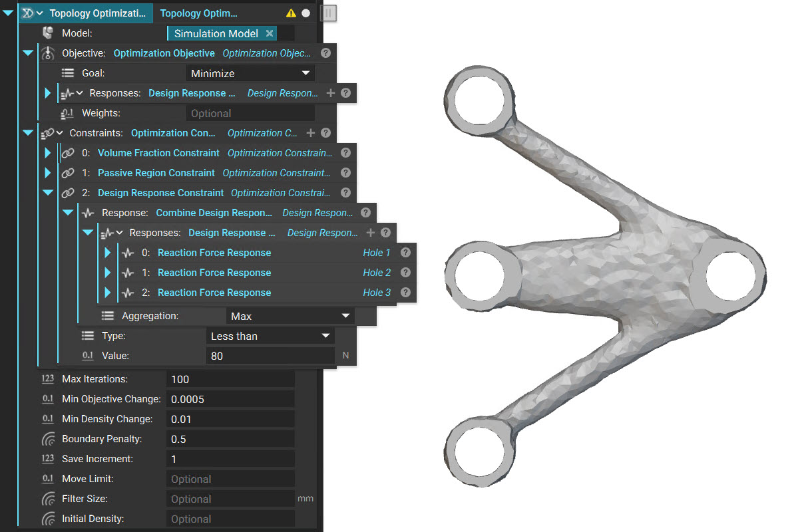Click the Max Iterations input field
The image size is (796, 532).
coord(230,379)
